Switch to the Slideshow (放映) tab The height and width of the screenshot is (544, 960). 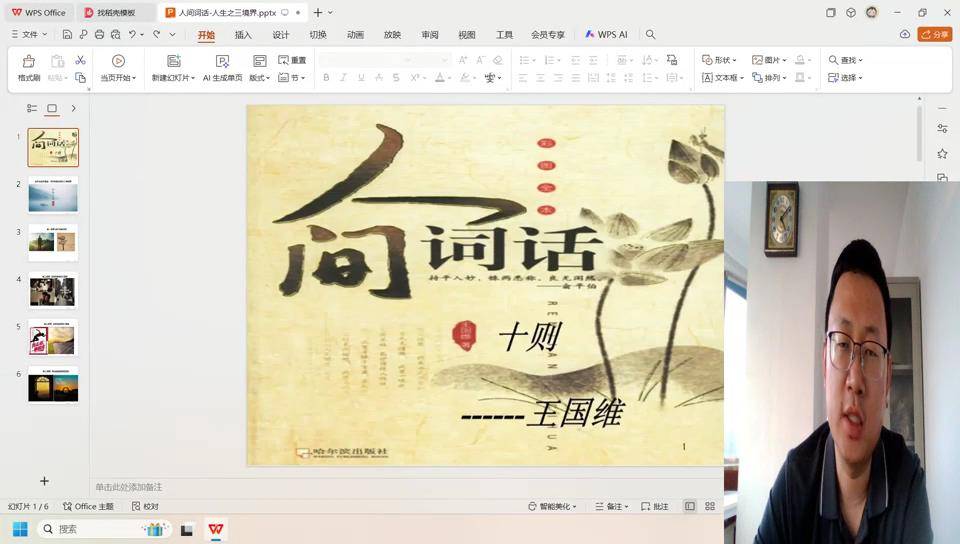click(392, 35)
